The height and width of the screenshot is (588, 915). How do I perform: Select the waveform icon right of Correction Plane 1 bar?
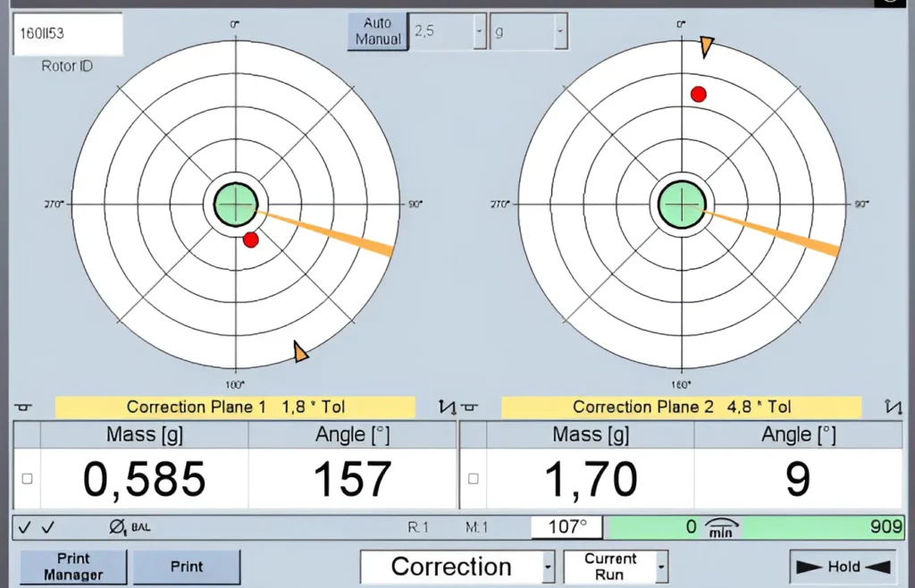pyautogui.click(x=445, y=407)
